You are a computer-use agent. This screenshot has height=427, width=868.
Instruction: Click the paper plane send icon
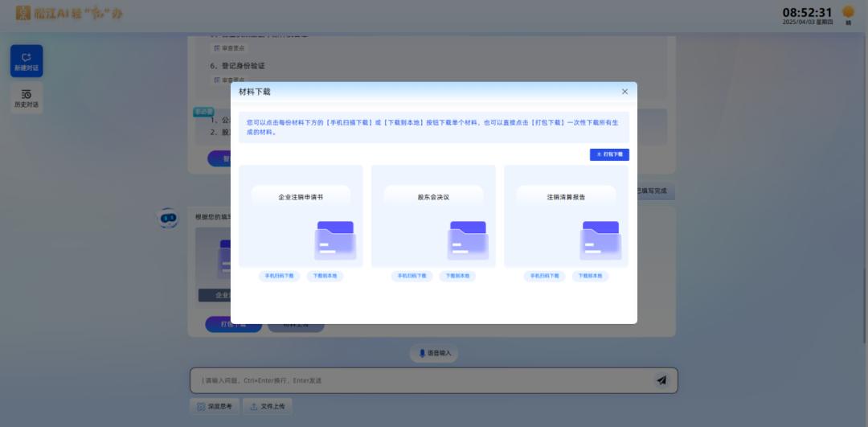(x=661, y=380)
